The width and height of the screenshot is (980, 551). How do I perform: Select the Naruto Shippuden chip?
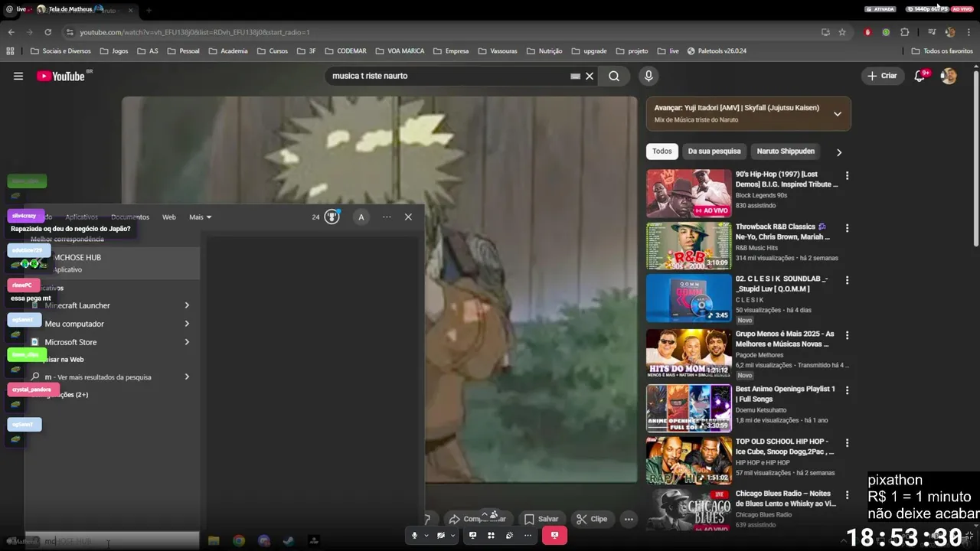[786, 152]
